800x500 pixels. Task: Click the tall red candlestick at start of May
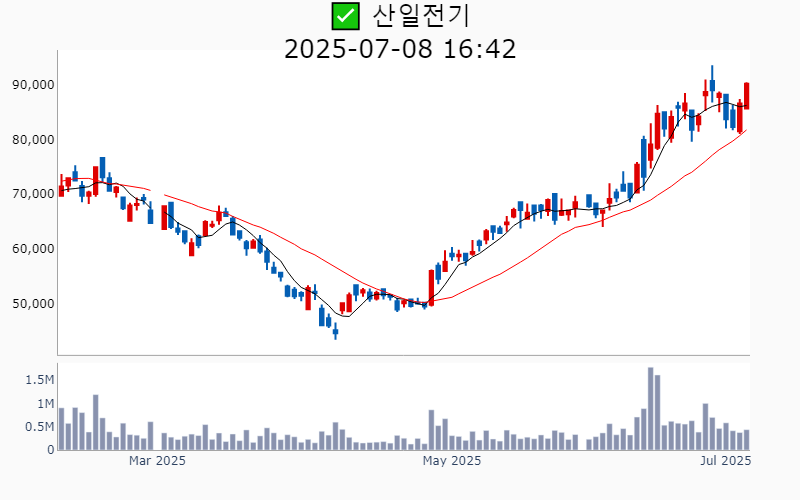click(431, 288)
